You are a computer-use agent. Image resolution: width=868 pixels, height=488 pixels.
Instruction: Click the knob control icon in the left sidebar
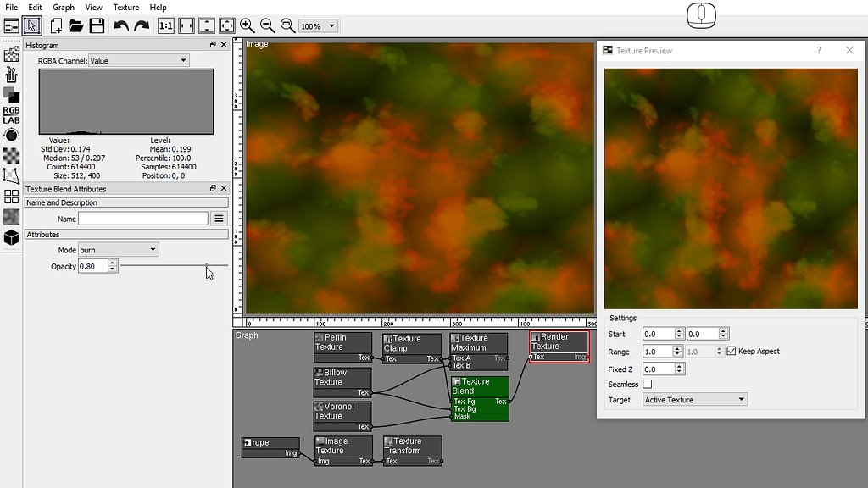point(12,134)
